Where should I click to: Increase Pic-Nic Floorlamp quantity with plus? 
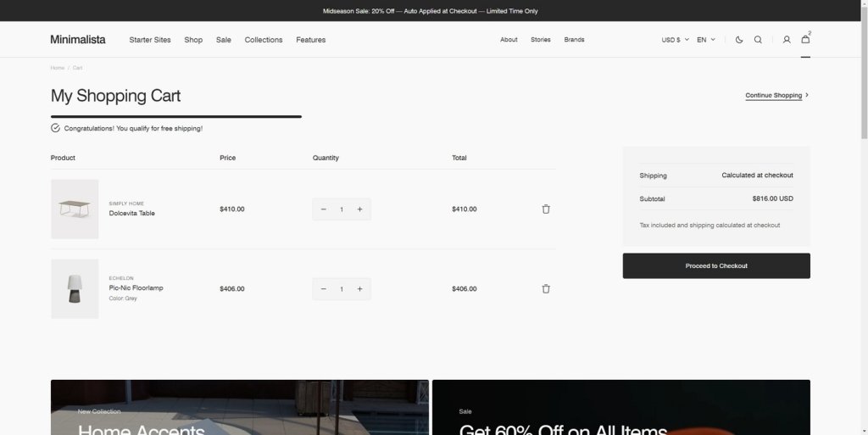(359, 289)
